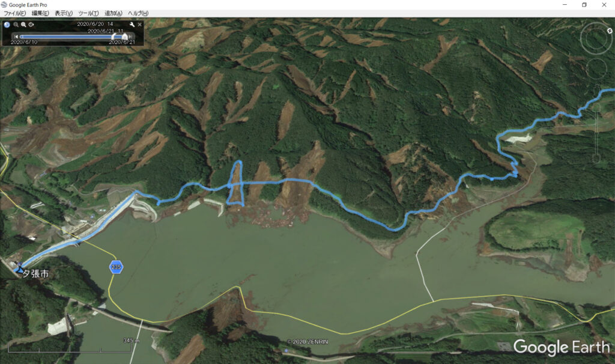
Task: Click the North compass indicator
Action: (610, 31)
